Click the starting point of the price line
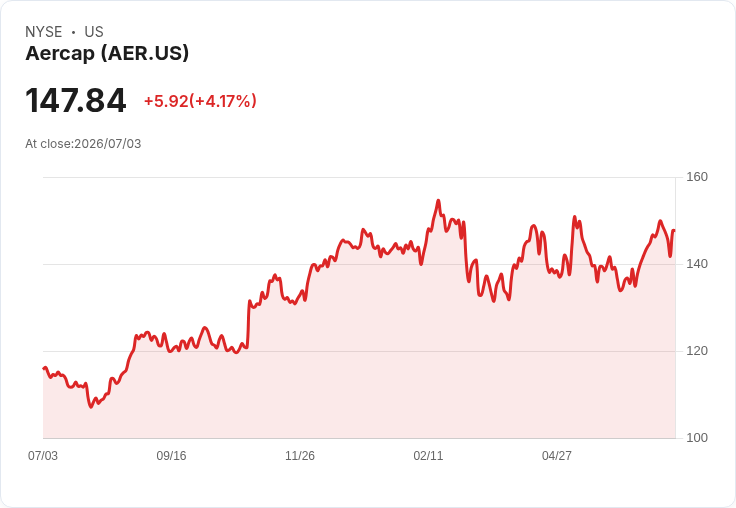 click(x=44, y=369)
